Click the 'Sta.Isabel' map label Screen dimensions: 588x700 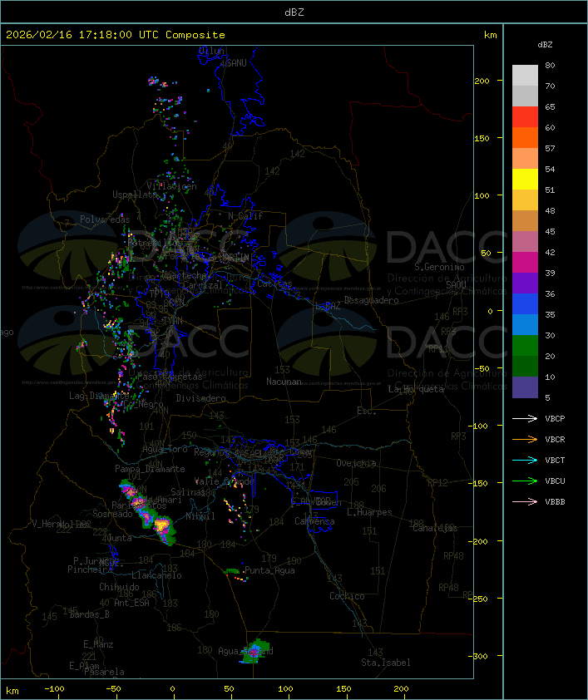coord(386,663)
